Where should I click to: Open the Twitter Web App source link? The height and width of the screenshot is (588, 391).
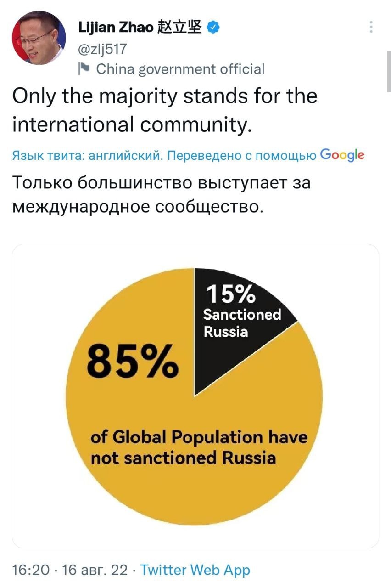pyautogui.click(x=195, y=570)
